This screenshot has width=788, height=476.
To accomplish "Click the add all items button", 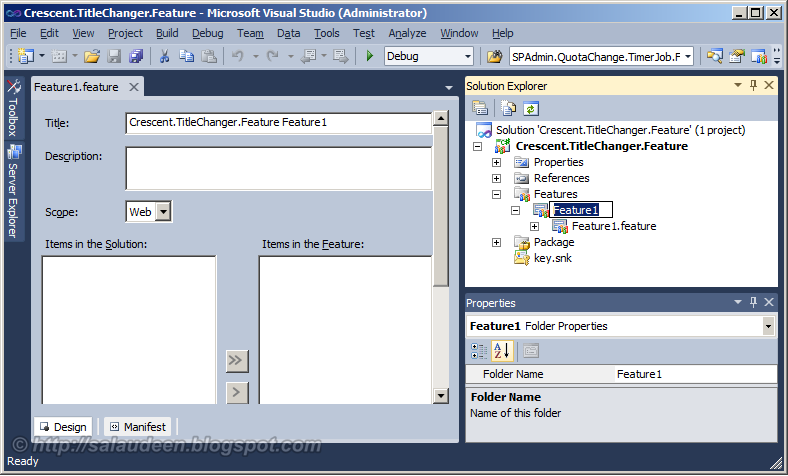I will coord(237,360).
